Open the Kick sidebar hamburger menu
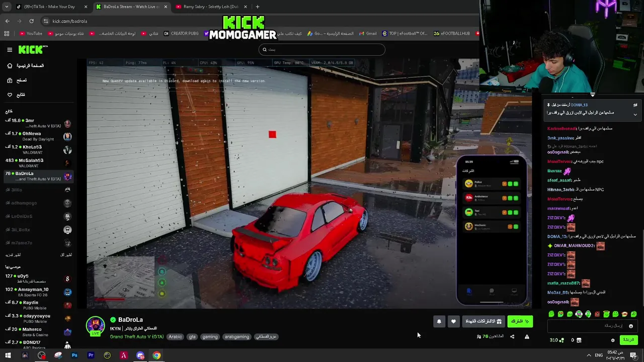The image size is (644, 362). point(10,50)
